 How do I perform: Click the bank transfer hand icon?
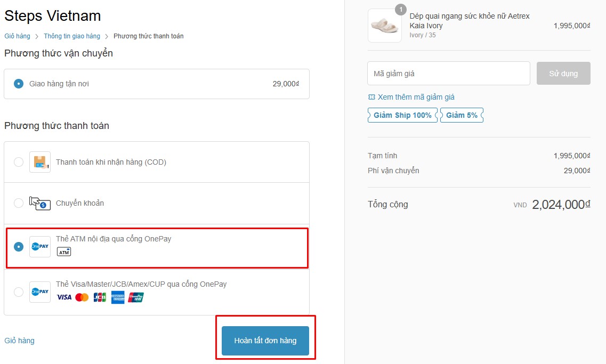pyautogui.click(x=40, y=203)
